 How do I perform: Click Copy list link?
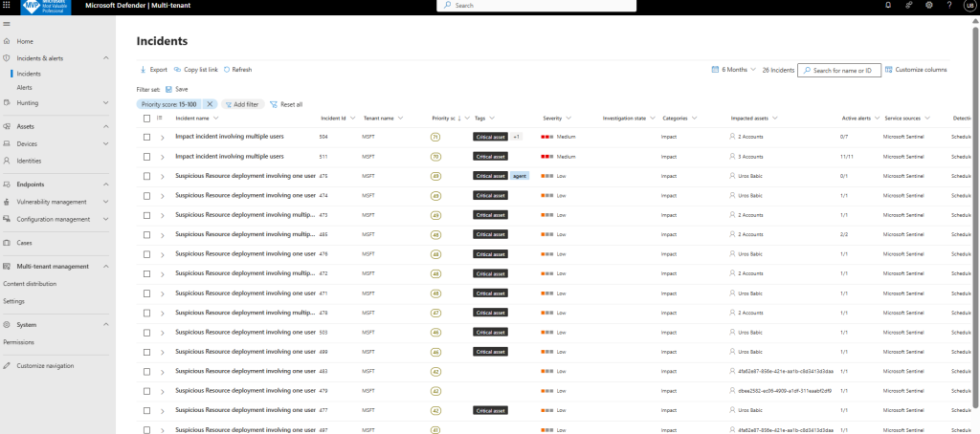[196, 70]
